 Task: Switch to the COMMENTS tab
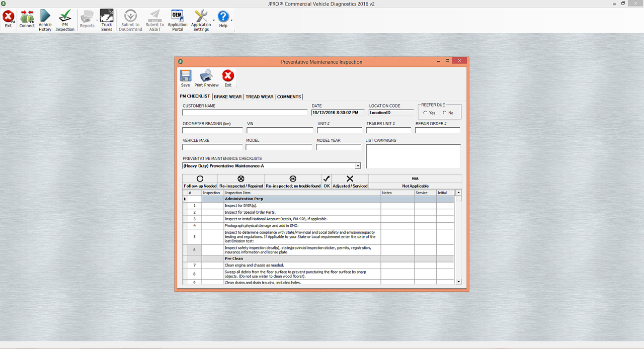pos(289,97)
